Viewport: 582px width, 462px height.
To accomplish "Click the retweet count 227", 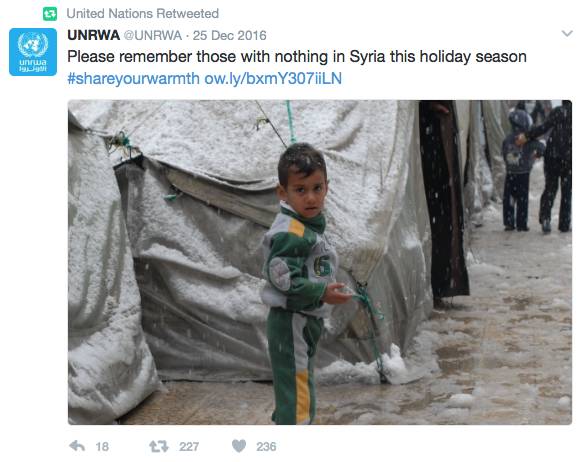I will click(189, 446).
